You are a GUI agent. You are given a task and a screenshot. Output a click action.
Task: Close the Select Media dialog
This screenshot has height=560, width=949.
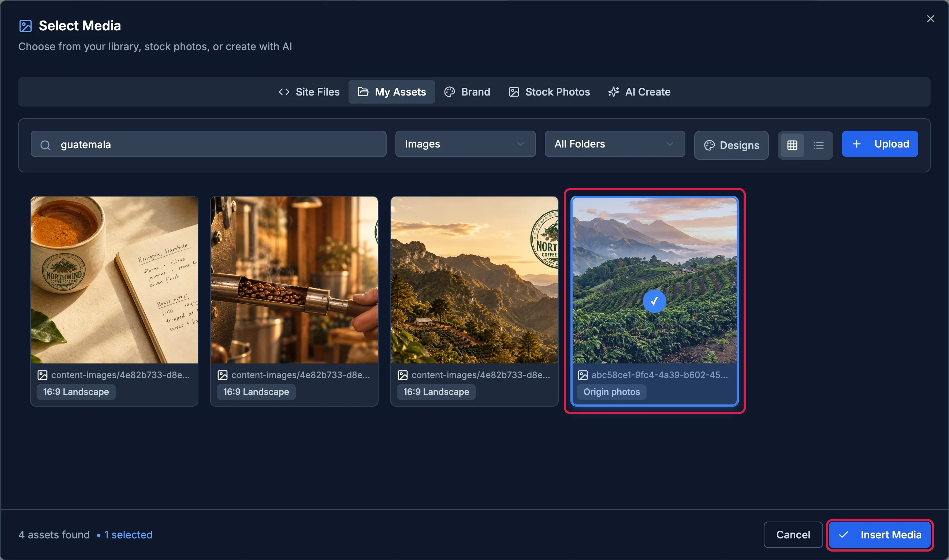pyautogui.click(x=930, y=19)
